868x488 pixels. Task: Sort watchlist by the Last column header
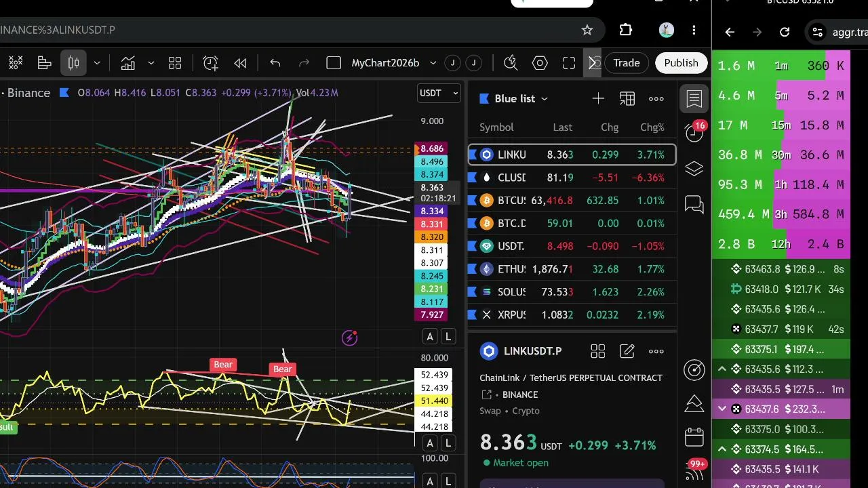pos(562,127)
